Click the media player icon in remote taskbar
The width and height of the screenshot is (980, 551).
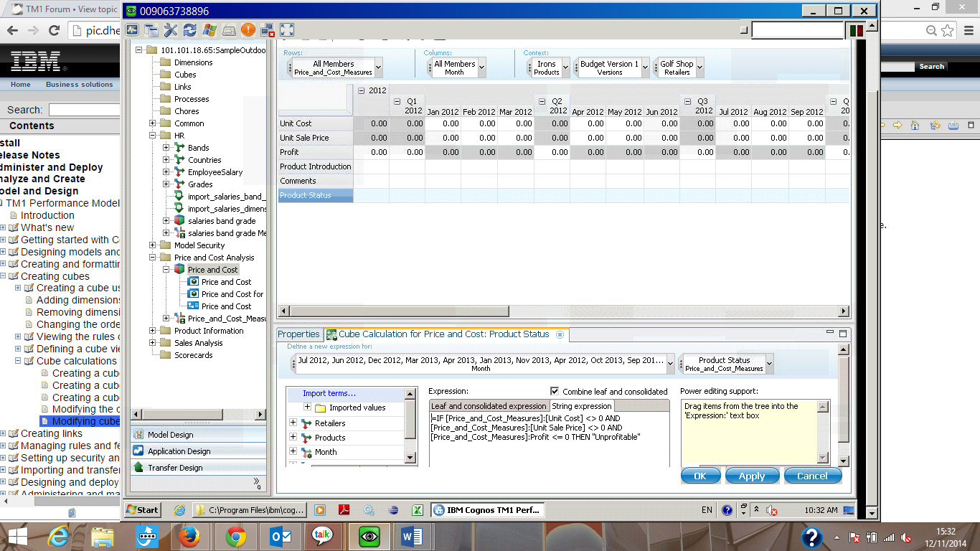tap(320, 510)
